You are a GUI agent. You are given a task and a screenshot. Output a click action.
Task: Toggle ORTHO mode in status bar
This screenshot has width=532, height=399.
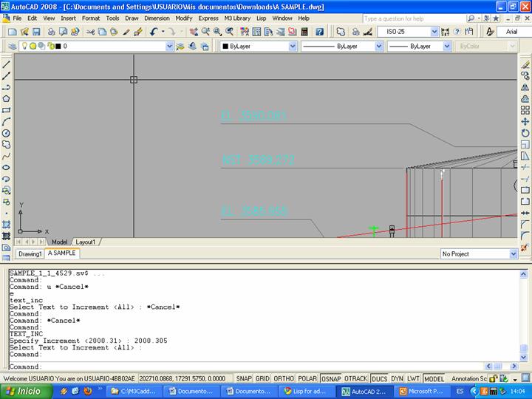coord(282,378)
